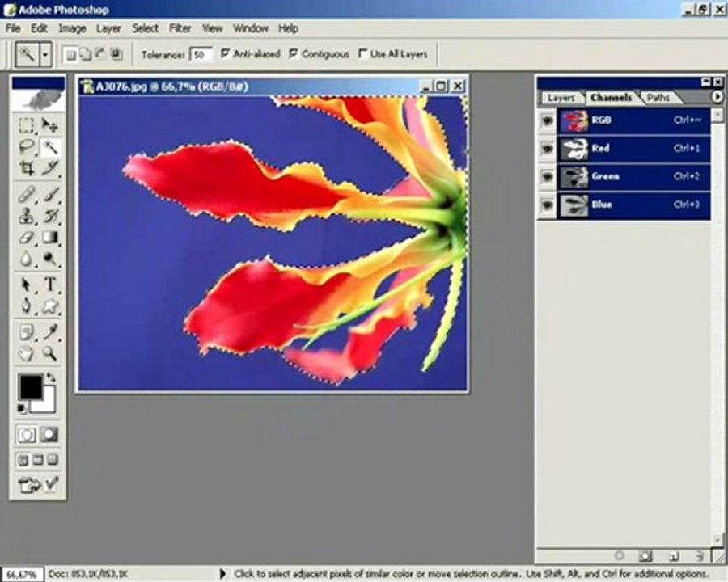Image resolution: width=728 pixels, height=582 pixels.
Task: Enable Use All Layers checkbox
Action: [x=362, y=54]
